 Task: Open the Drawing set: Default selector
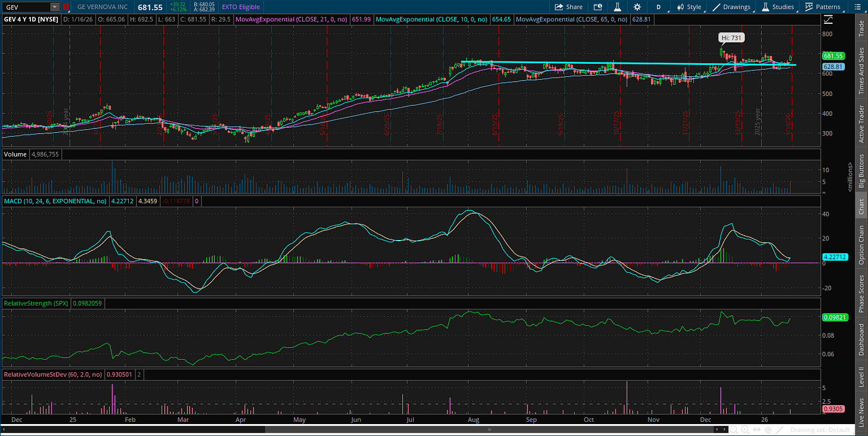tap(820, 429)
